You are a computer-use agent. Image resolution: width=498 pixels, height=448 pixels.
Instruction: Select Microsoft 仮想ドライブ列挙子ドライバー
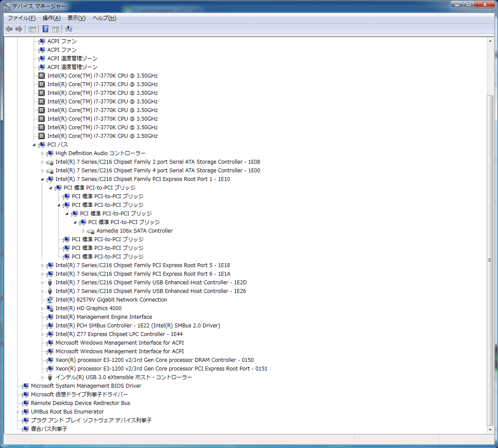coord(79,394)
